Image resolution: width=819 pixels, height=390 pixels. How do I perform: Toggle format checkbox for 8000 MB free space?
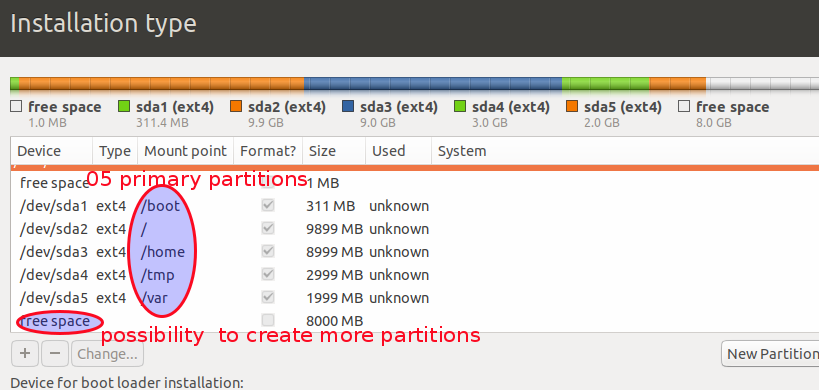[x=268, y=320]
